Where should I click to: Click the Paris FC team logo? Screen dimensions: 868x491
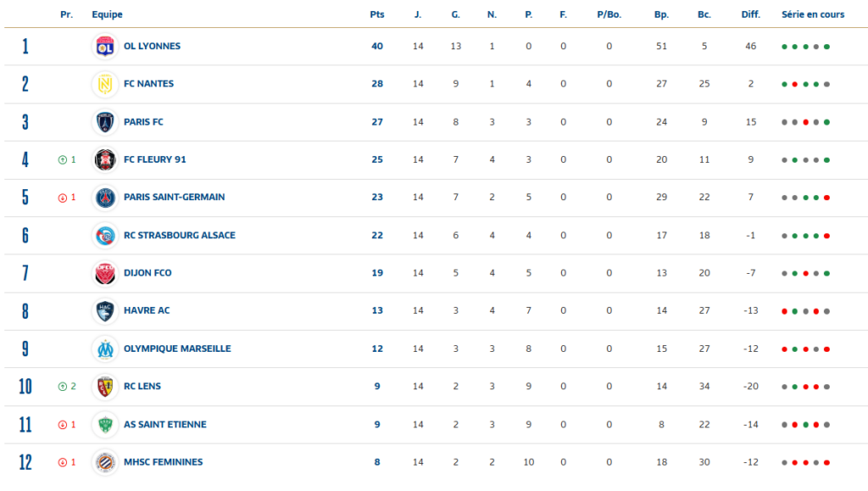coord(105,122)
